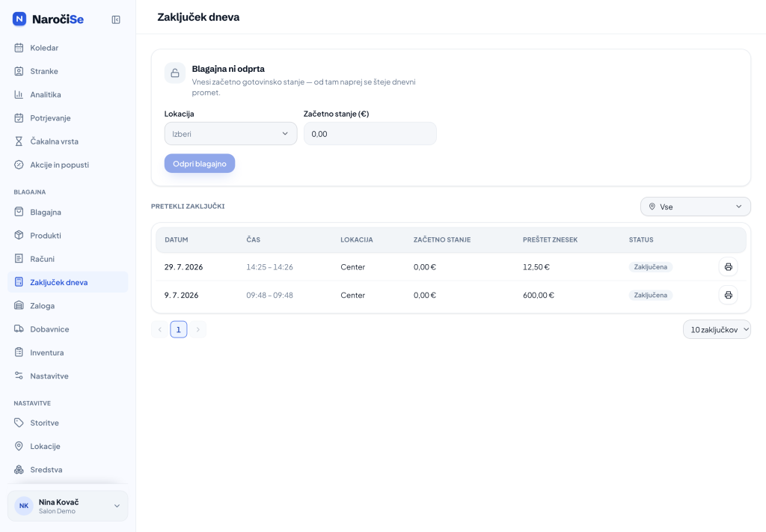Viewport: 766px width, 532px height.
Task: Expand the Nina Kovač account menu
Action: pyautogui.click(x=68, y=506)
